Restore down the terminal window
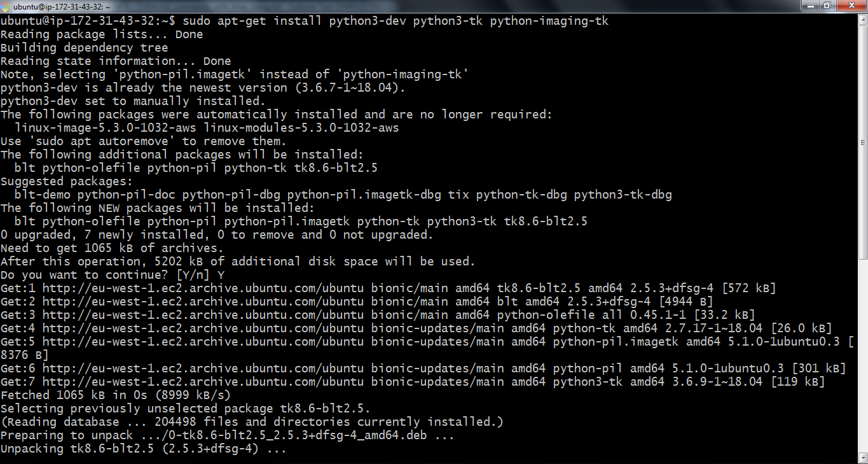This screenshot has width=868, height=464. click(827, 6)
